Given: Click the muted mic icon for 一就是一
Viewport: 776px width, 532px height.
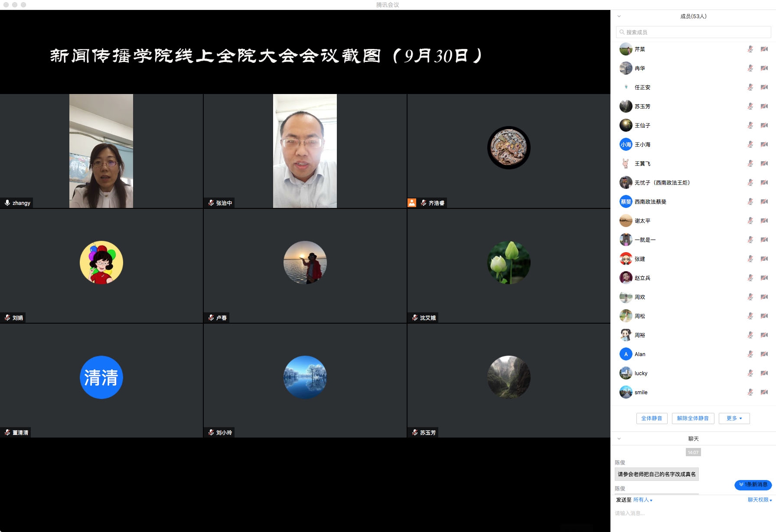Looking at the screenshot, I should [x=750, y=240].
